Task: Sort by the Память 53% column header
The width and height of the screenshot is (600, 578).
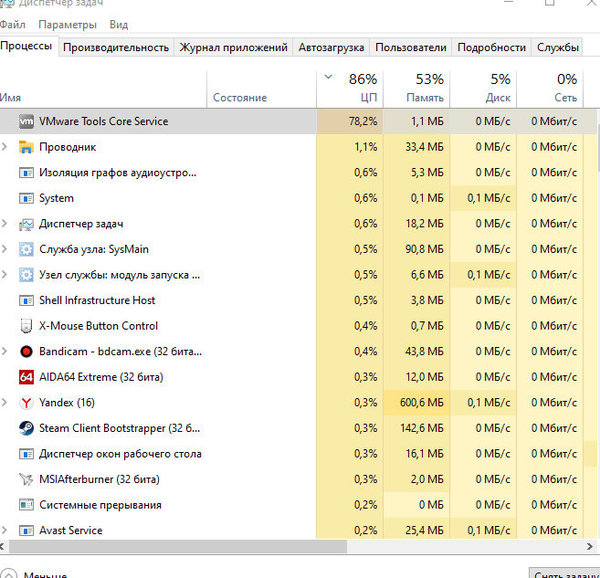Action: tap(416, 90)
